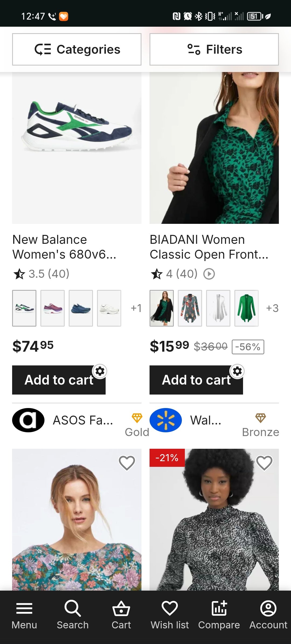Open the Wish list heart icon
The height and width of the screenshot is (644, 291).
[169, 609]
